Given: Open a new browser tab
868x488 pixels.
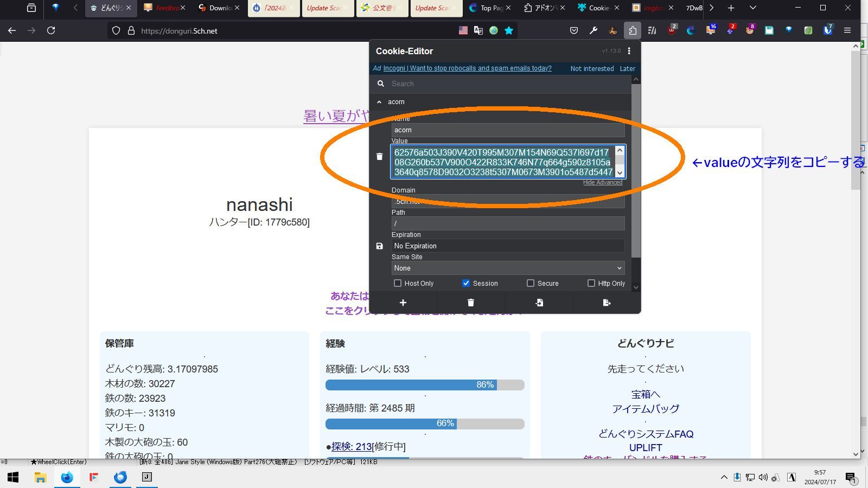Looking at the screenshot, I should (731, 8).
